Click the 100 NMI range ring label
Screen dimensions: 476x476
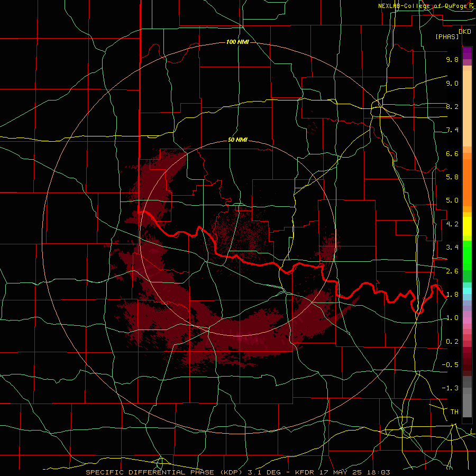coord(237,42)
